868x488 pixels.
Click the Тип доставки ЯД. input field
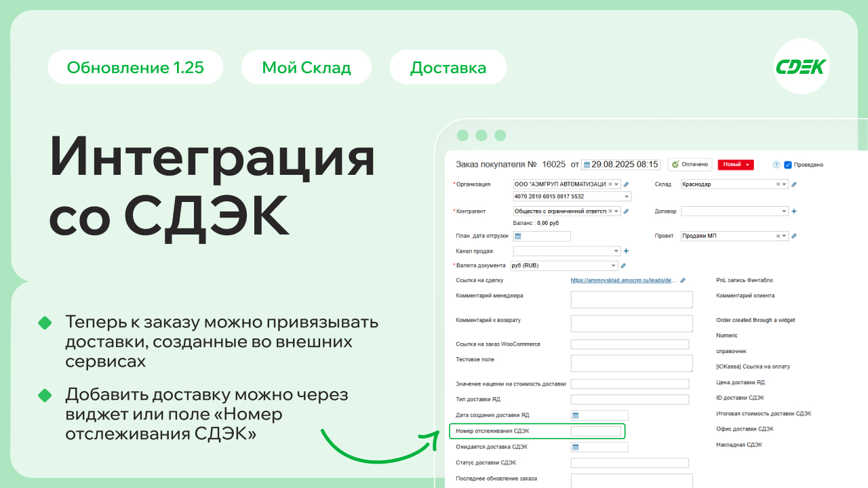(x=630, y=400)
